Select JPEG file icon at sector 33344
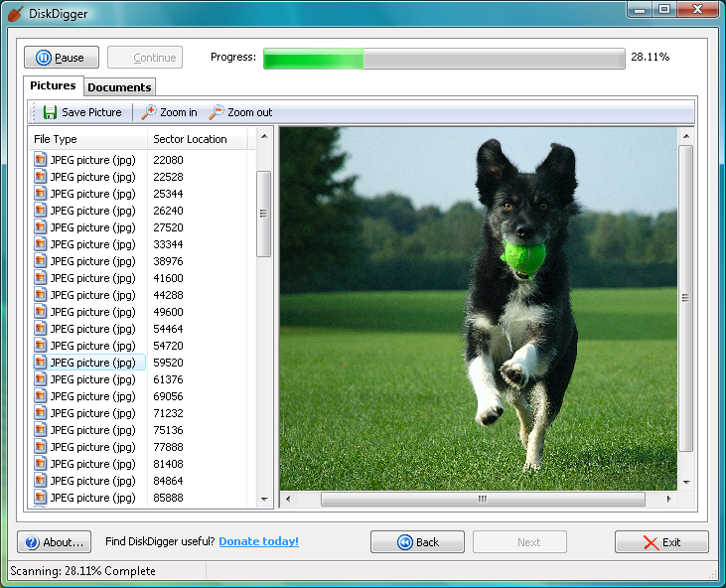Viewport: 726px width, 588px height. pos(41,244)
